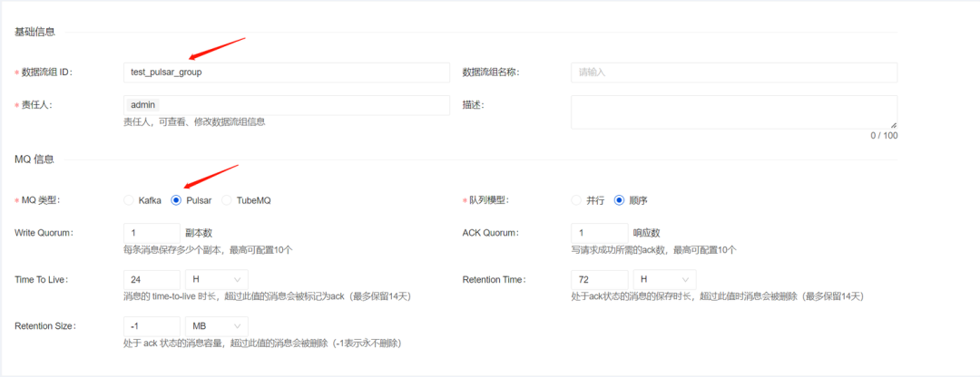
Task: Click the ACK Quorum number field
Action: (x=599, y=233)
